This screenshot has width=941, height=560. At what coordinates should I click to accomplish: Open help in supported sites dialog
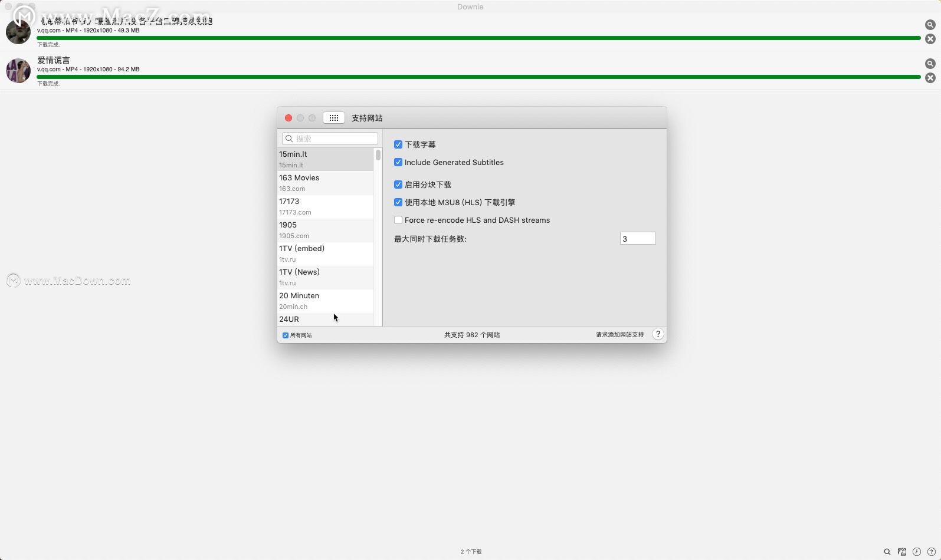658,334
